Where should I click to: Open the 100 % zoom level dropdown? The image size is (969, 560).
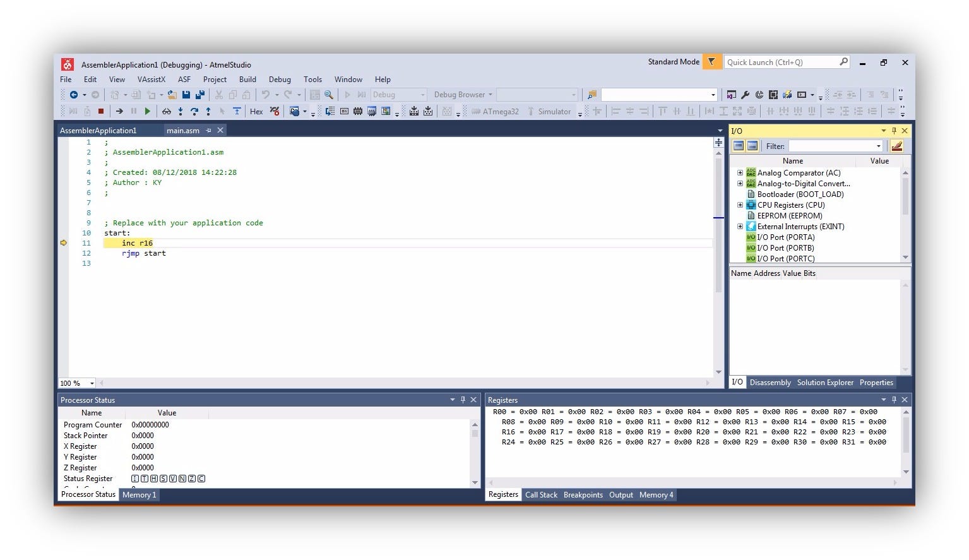92,383
